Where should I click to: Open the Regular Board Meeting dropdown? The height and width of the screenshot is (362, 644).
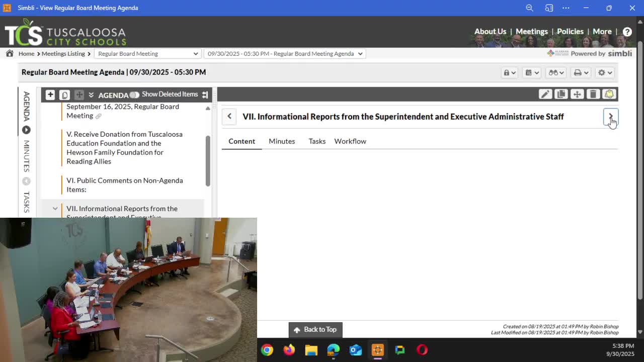tap(147, 54)
